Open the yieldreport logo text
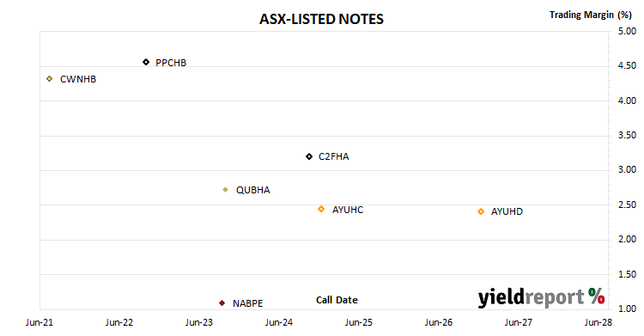644x336 pixels. [531, 297]
